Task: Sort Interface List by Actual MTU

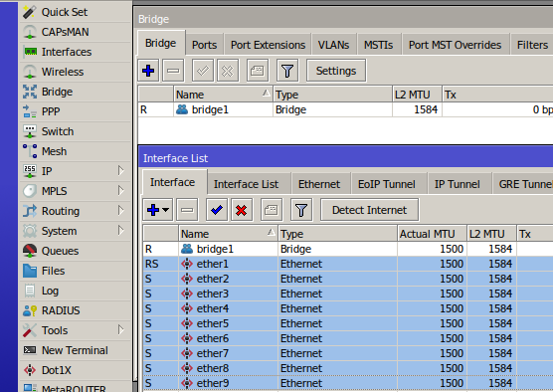Action: pos(432,234)
